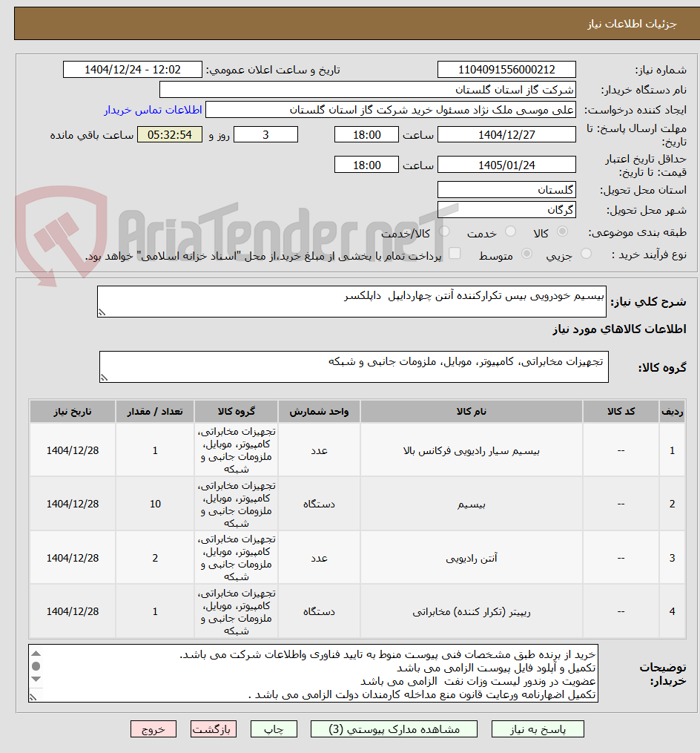Select the کالا/خدمت radio button

point(444,232)
